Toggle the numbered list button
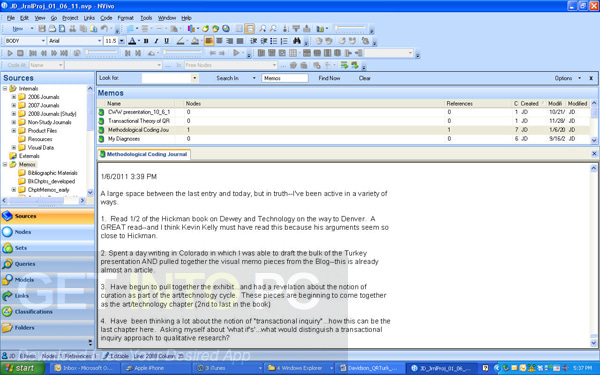 coord(284,41)
